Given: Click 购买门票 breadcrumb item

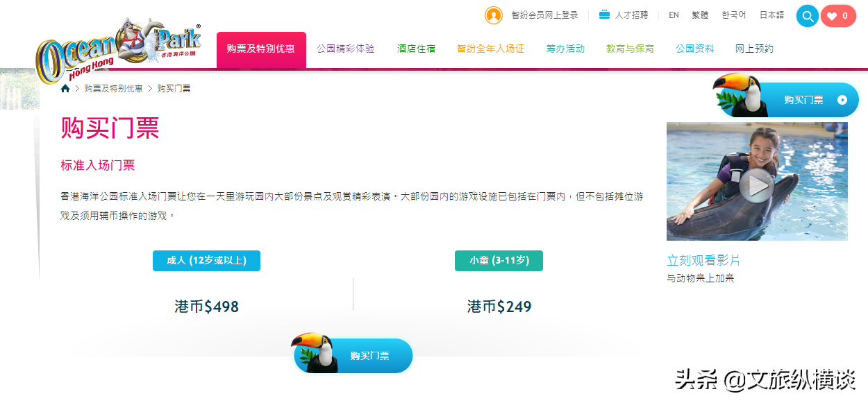Looking at the screenshot, I should 174,89.
